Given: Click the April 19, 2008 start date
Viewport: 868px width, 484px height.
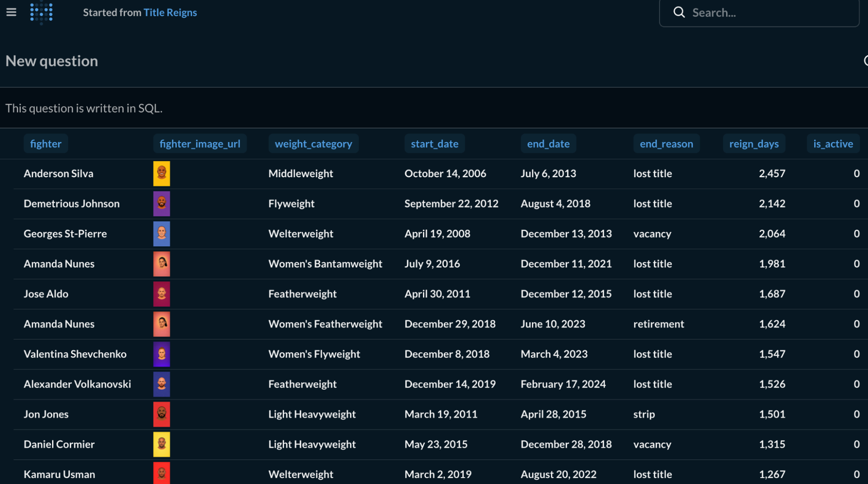Looking at the screenshot, I should (x=437, y=234).
